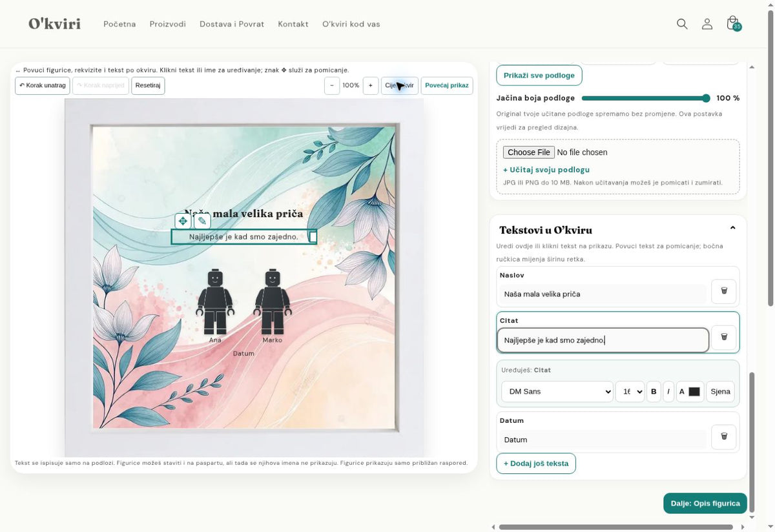Click the move handle above the quote
775x532 pixels.
click(183, 221)
